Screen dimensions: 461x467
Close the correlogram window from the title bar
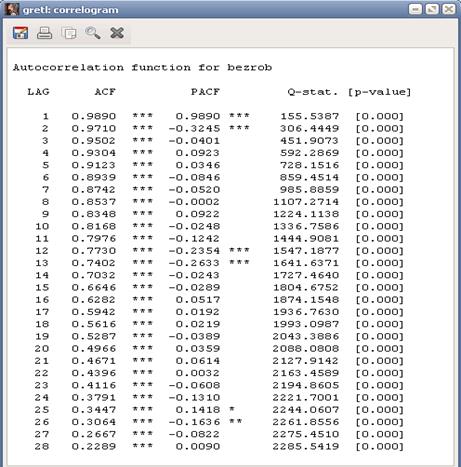pos(449,9)
